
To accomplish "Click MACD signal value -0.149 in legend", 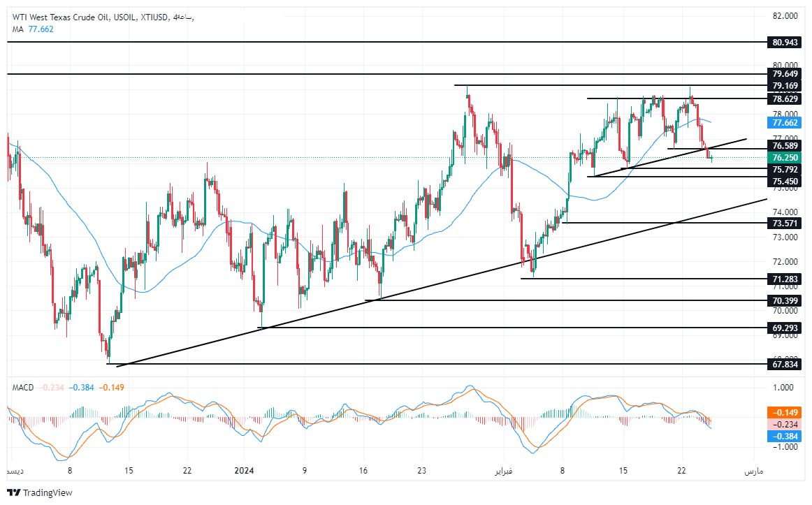I will (x=113, y=388).
